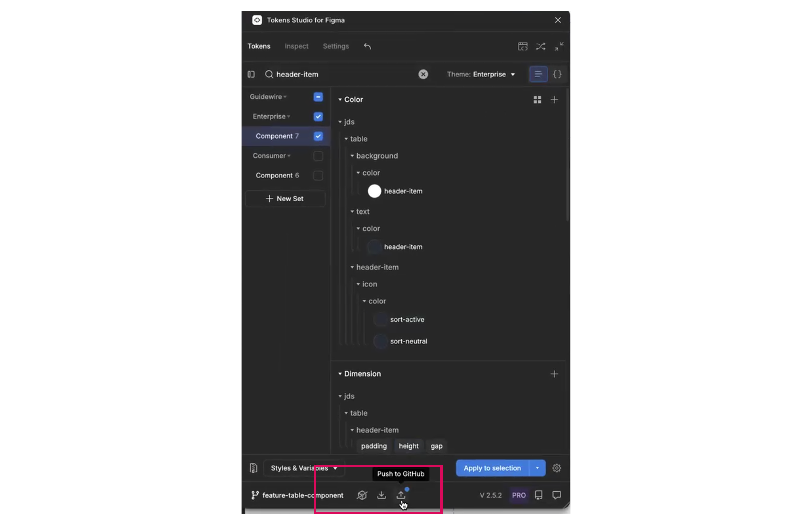Click the undo arrow beside Settings
This screenshot has height=525, width=812.
[x=367, y=46]
